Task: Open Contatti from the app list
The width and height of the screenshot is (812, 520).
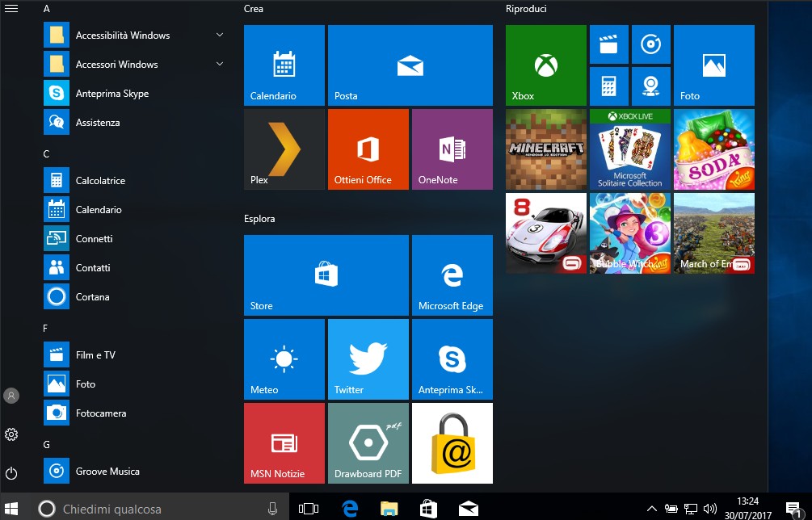Action: pos(136,267)
